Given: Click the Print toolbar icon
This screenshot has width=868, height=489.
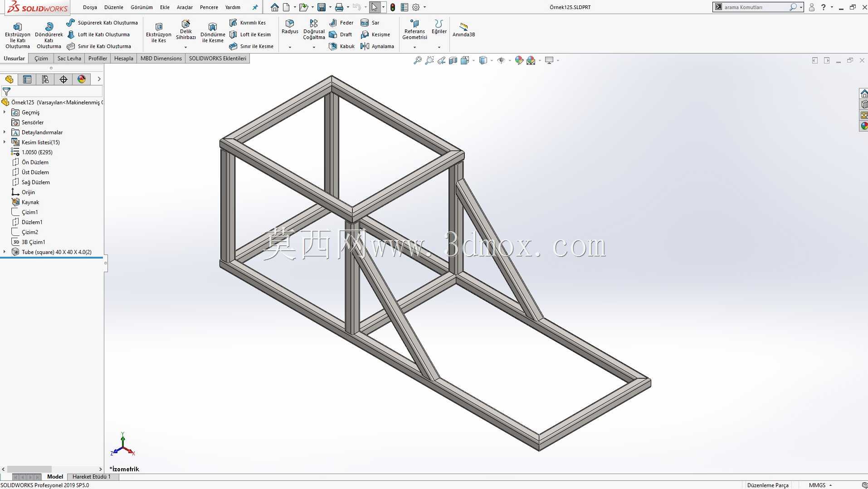Looking at the screenshot, I should pos(339,7).
